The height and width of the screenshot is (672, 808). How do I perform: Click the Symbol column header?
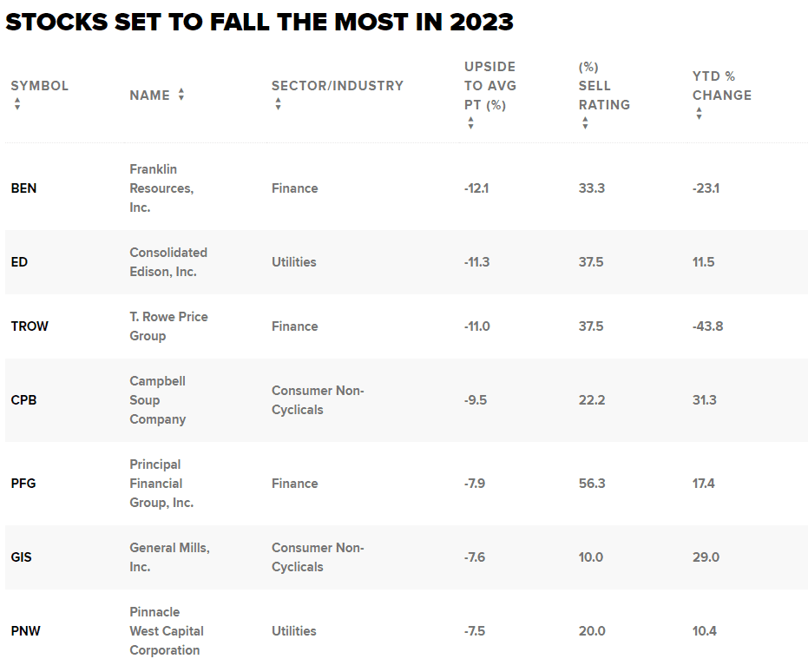point(39,86)
